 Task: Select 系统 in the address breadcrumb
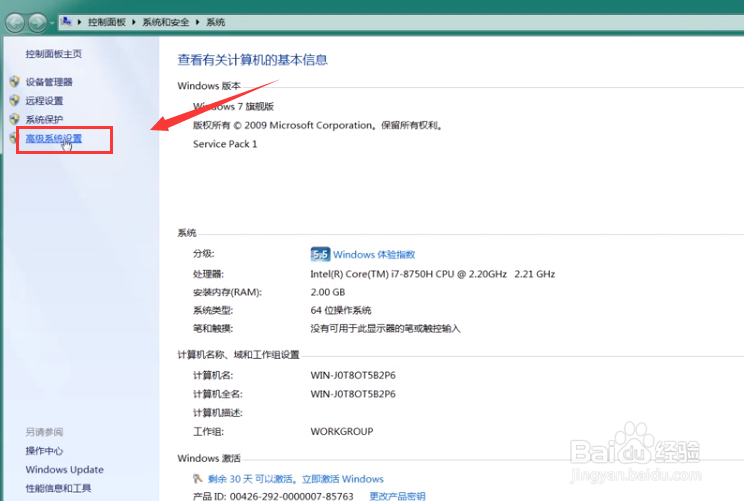pyautogui.click(x=215, y=22)
